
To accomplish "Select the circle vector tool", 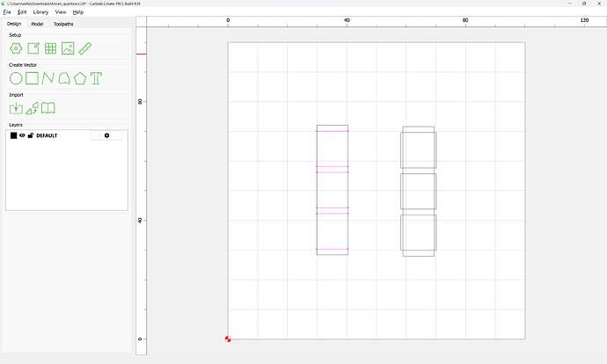I will [16, 78].
